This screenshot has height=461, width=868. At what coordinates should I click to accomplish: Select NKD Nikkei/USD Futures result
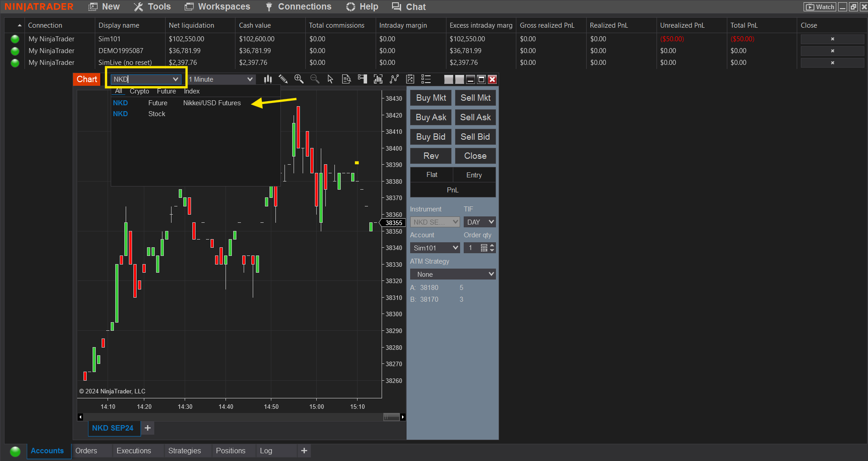pyautogui.click(x=196, y=103)
